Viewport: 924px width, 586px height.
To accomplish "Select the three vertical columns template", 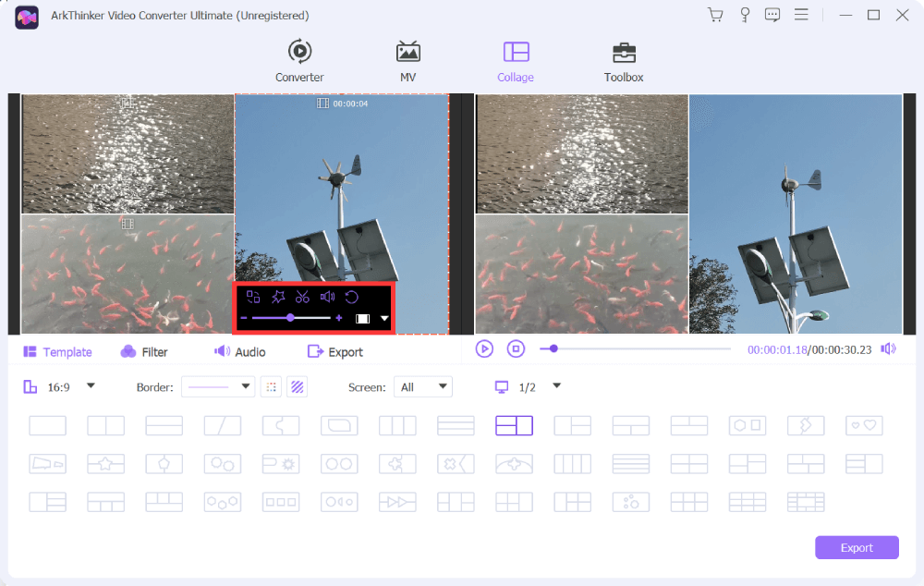I will coord(397,426).
